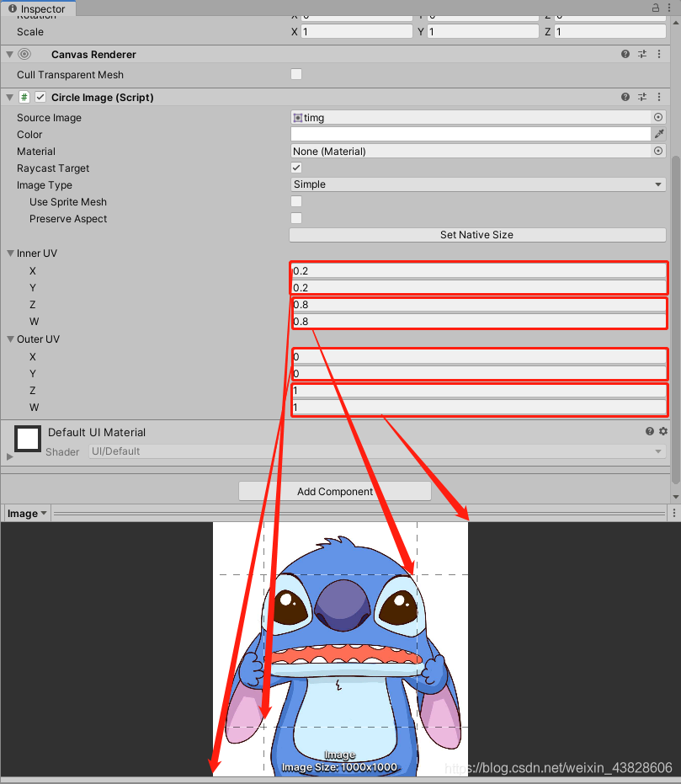
Task: Open the Image preview dropdown
Action: [27, 514]
